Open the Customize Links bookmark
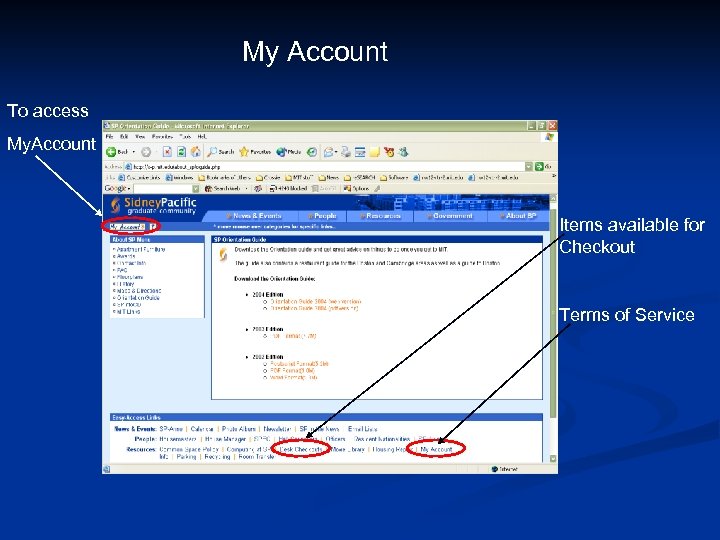Image resolution: width=720 pixels, height=540 pixels. (x=140, y=177)
